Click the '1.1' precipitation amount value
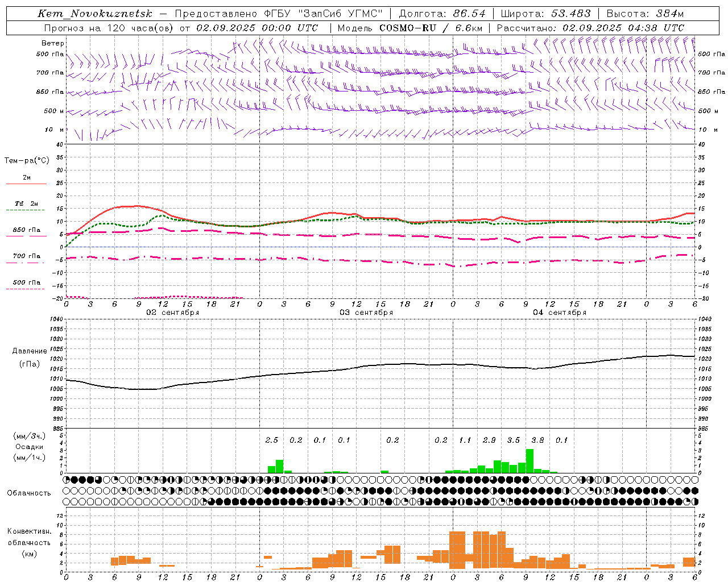This screenshot has width=728, height=582. [465, 440]
